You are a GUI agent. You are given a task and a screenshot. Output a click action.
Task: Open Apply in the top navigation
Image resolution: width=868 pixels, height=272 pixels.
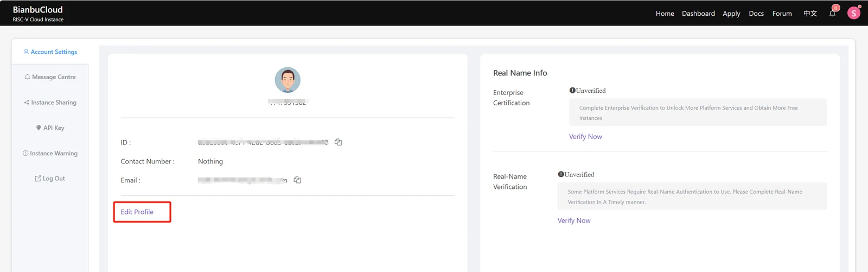click(731, 14)
